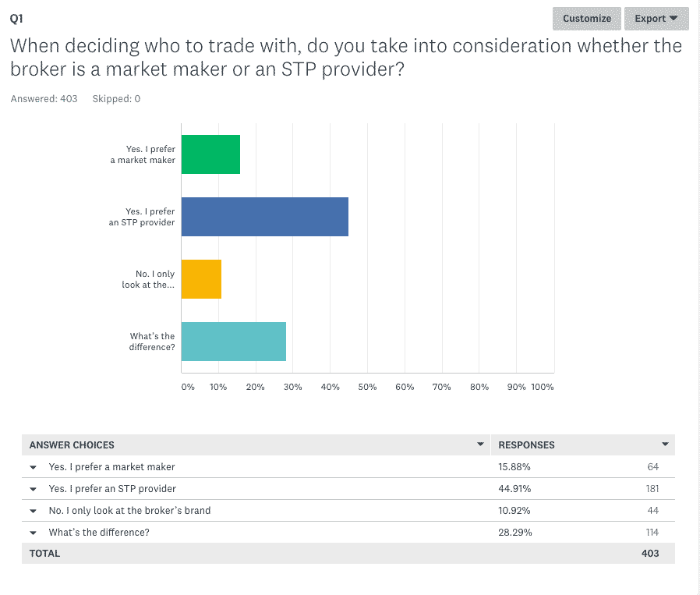Click the teal 'What's the difference?' bar
This screenshot has height=595, width=700.
(x=233, y=342)
